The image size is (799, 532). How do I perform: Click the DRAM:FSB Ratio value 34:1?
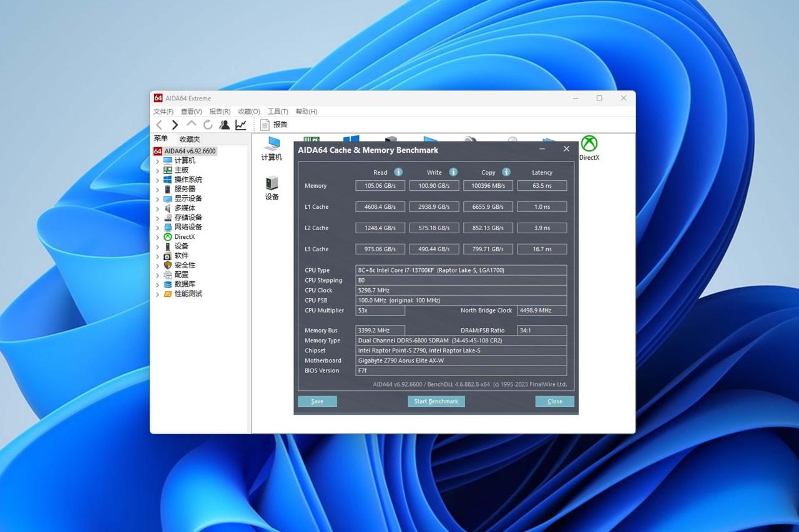click(x=542, y=330)
